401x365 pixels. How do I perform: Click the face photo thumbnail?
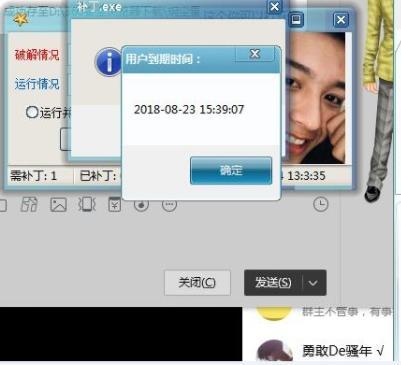pos(315,98)
